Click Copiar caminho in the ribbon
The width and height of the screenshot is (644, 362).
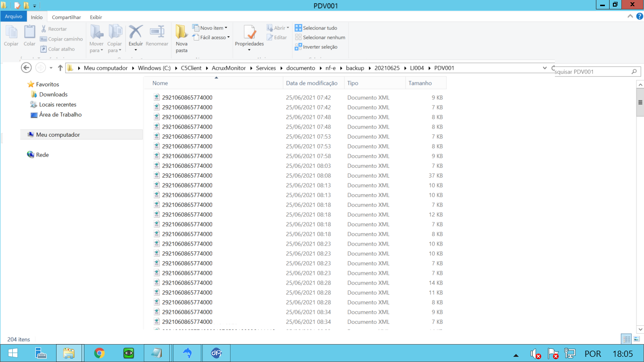[61, 39]
